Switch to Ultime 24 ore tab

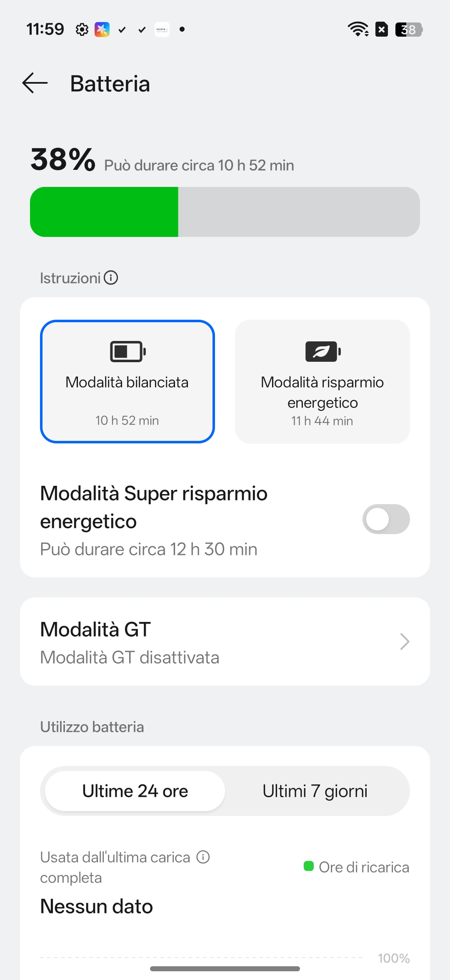pyautogui.click(x=135, y=791)
